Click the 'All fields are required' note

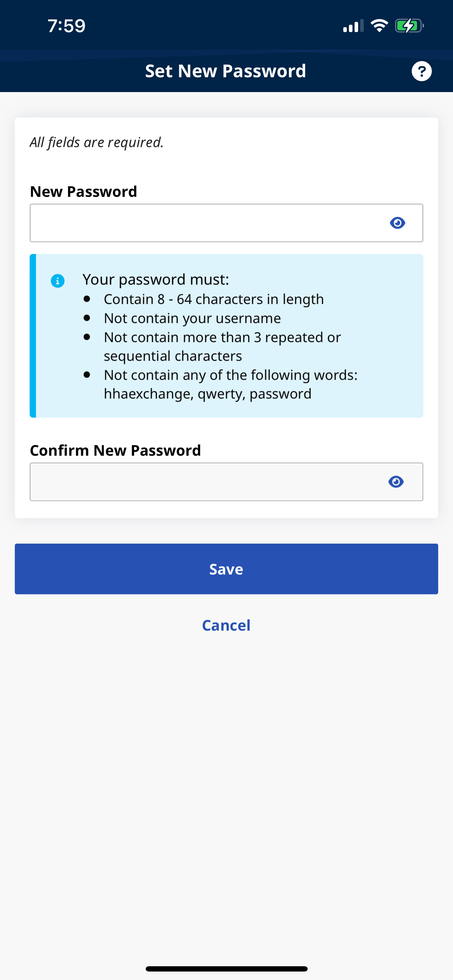(x=97, y=142)
